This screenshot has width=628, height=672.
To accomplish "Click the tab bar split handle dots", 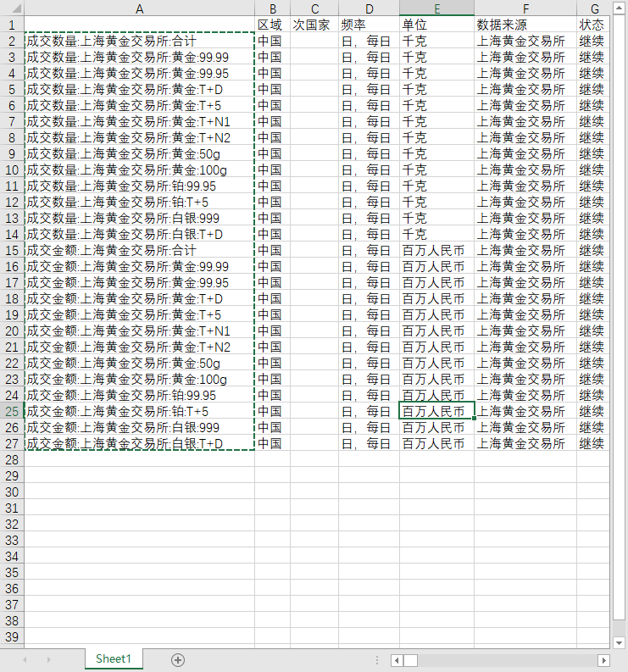I will pos(377,660).
